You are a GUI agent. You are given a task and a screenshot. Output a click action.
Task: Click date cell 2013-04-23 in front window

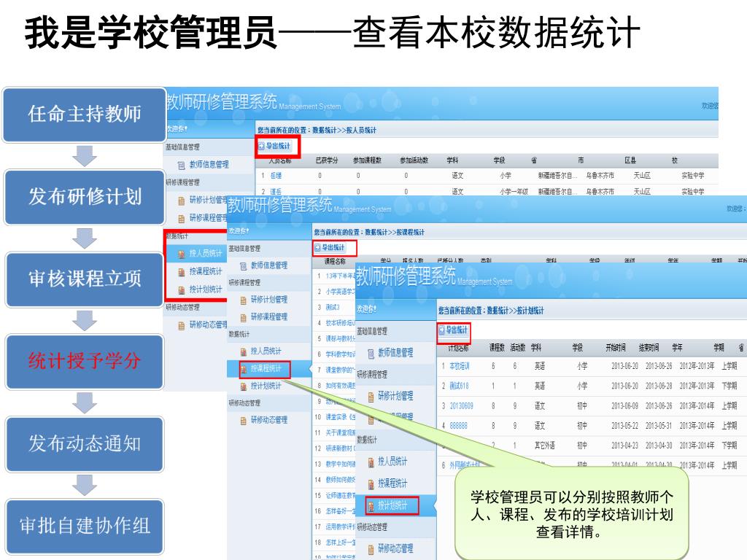(624, 446)
